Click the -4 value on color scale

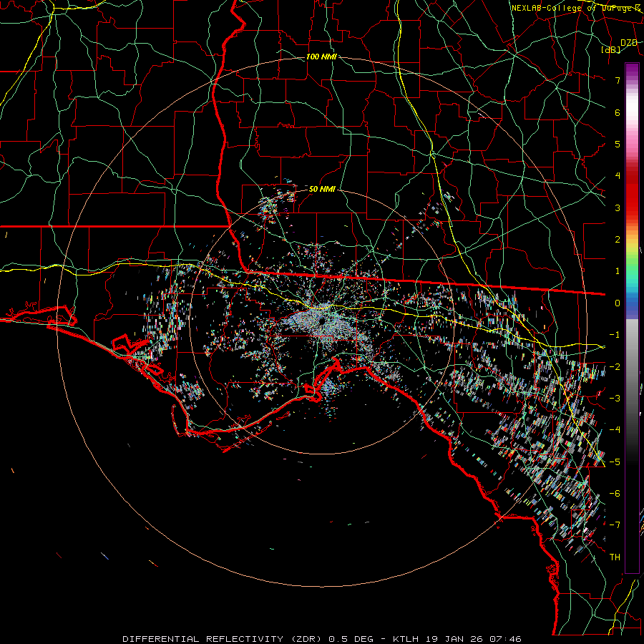pos(615,430)
